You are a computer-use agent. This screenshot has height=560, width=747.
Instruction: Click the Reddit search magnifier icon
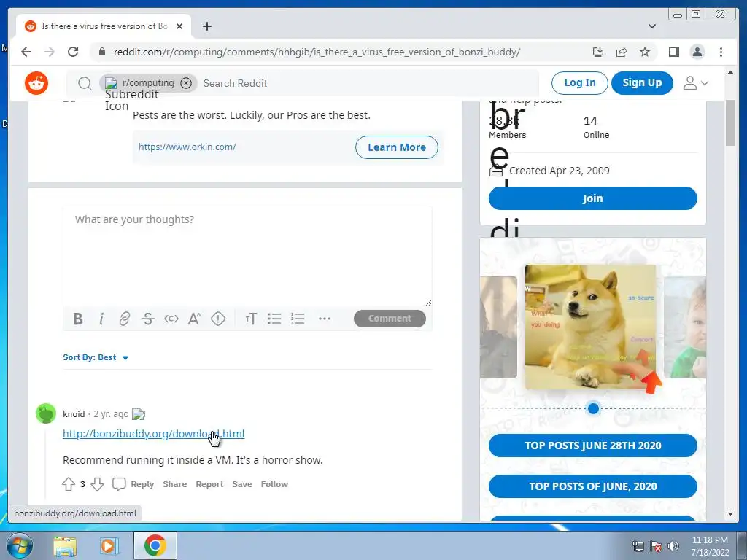(85, 83)
